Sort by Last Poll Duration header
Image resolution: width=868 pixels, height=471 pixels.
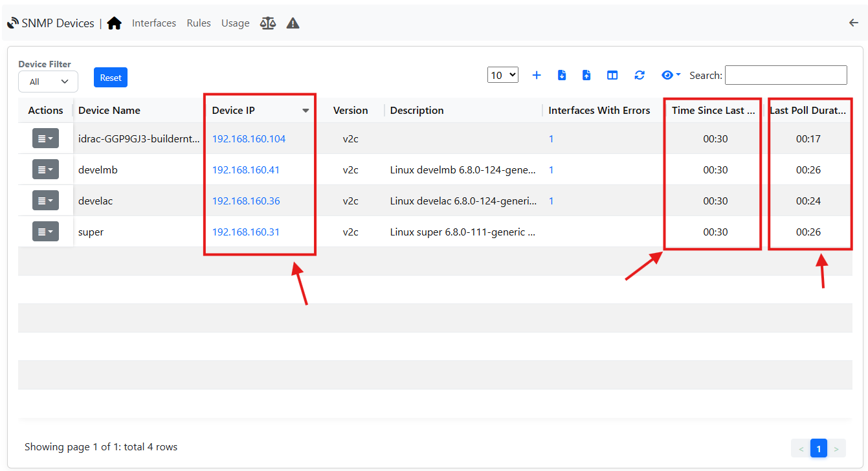pyautogui.click(x=808, y=111)
